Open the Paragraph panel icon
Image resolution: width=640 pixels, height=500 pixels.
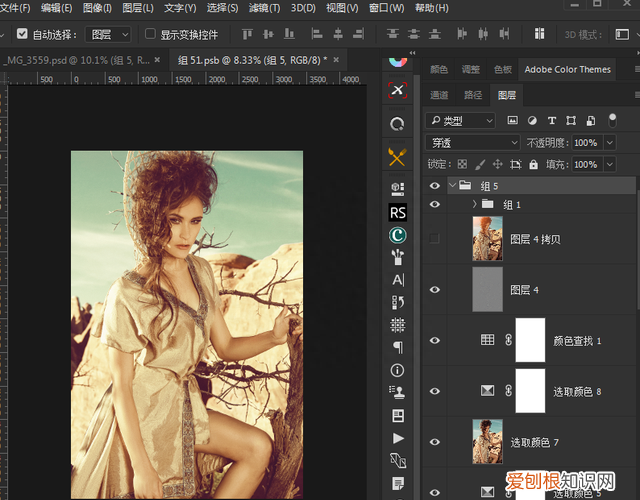(397, 347)
